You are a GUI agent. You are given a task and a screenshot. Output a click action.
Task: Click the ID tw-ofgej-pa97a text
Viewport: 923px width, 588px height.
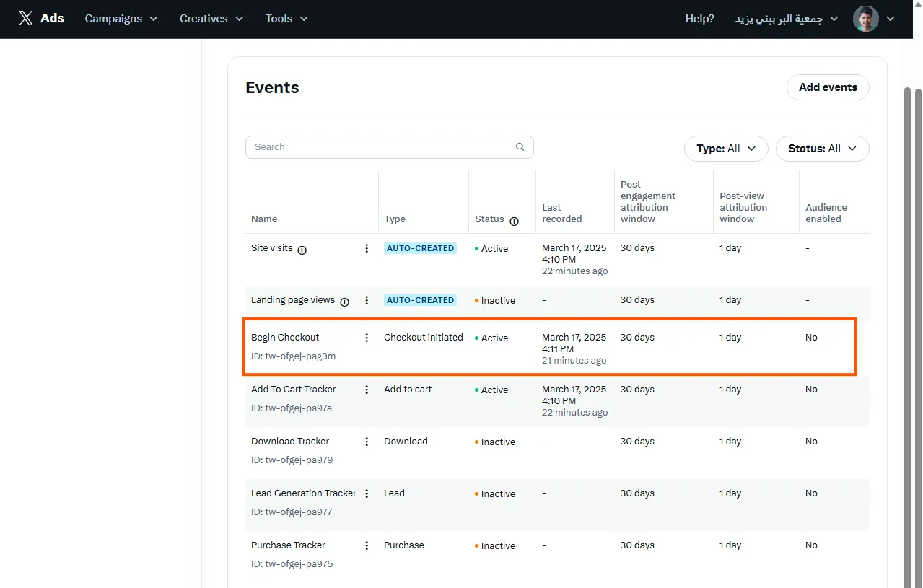(292, 408)
